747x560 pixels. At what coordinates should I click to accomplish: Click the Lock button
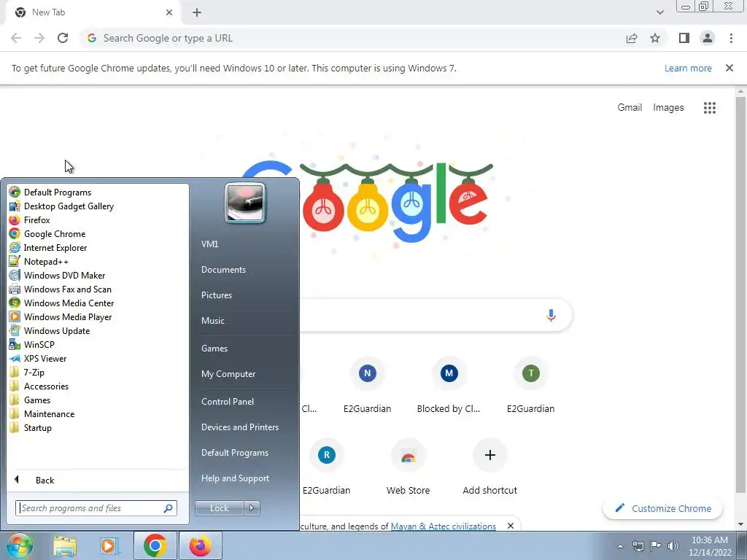tap(219, 508)
